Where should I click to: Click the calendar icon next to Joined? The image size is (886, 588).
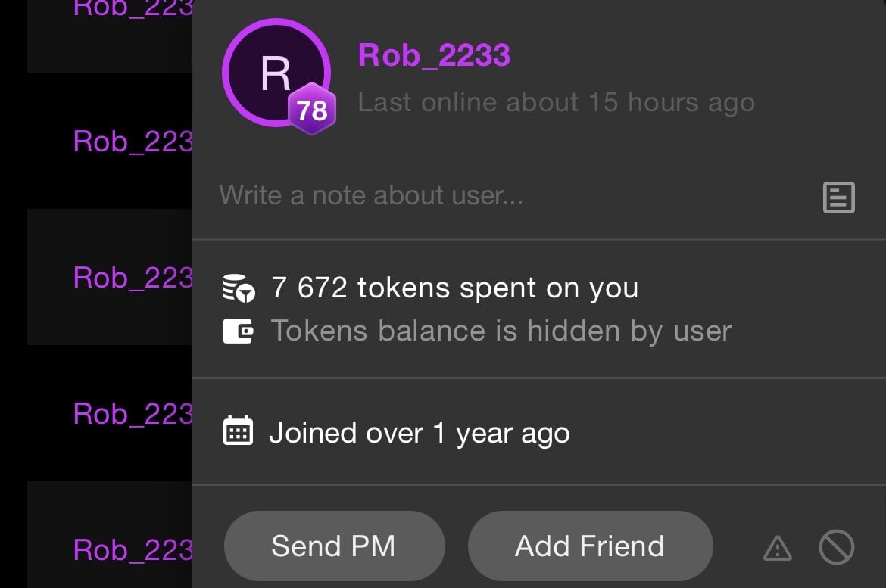coord(239,432)
